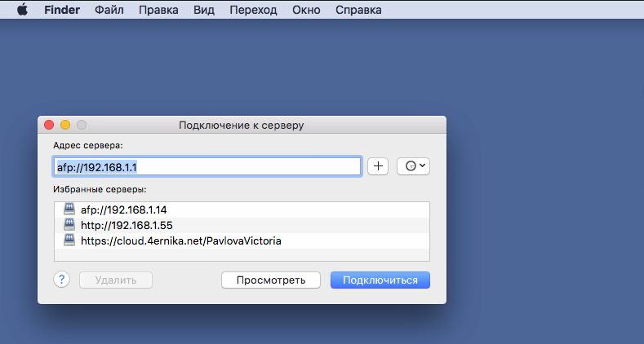Viewport: 644px width, 344px height.
Task: Open the Finder application menu
Action: [61, 11]
